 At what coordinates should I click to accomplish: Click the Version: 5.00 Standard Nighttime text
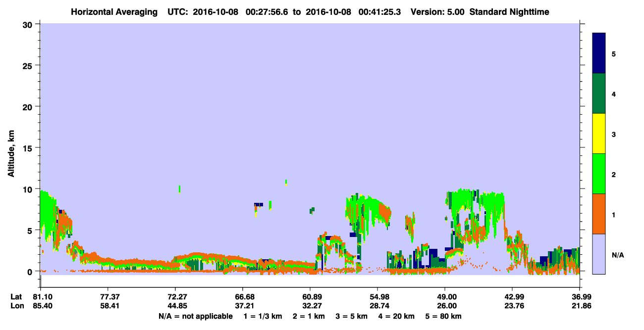(x=480, y=11)
